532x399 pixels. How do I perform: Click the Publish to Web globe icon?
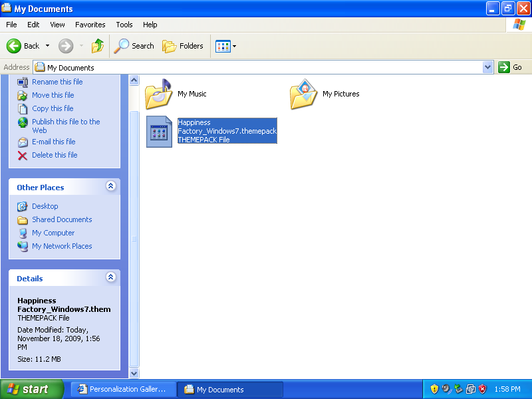pyautogui.click(x=23, y=122)
